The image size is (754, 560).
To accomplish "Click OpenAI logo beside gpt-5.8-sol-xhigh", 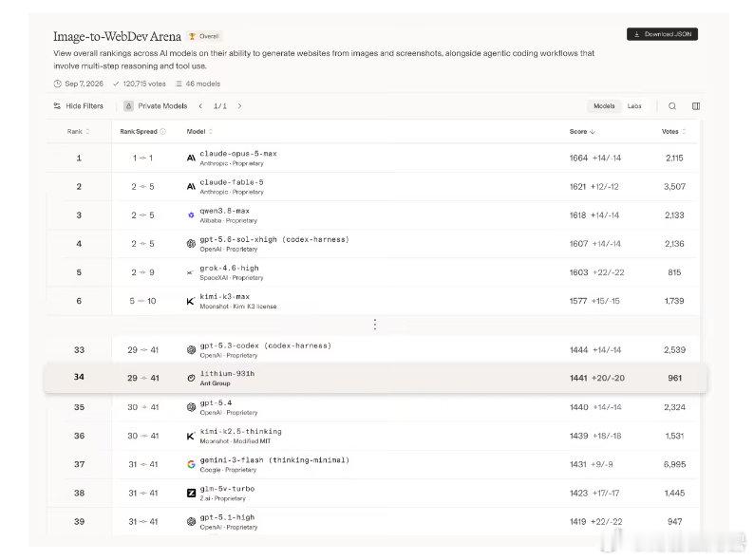I will 191,244.
